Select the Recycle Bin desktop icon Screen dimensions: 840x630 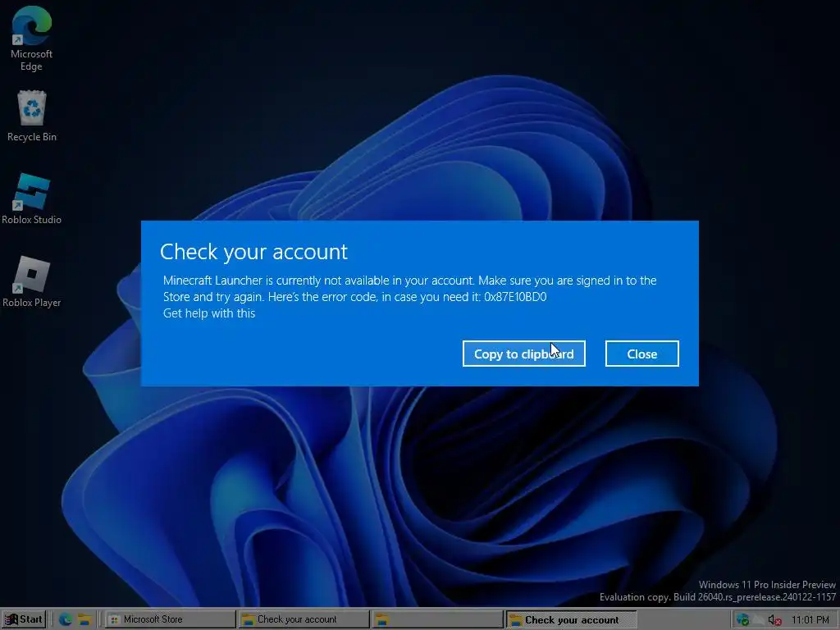click(32, 116)
